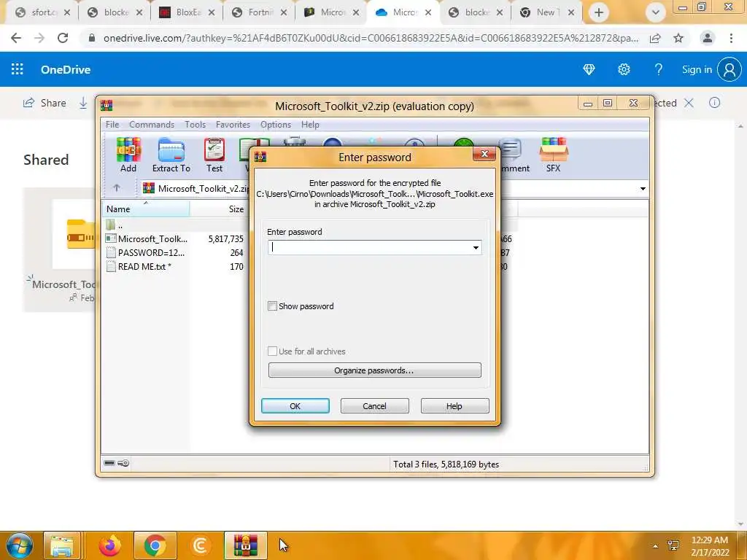Click Extract To in WinRAR toolbar
This screenshot has width=747, height=560.
[171, 155]
